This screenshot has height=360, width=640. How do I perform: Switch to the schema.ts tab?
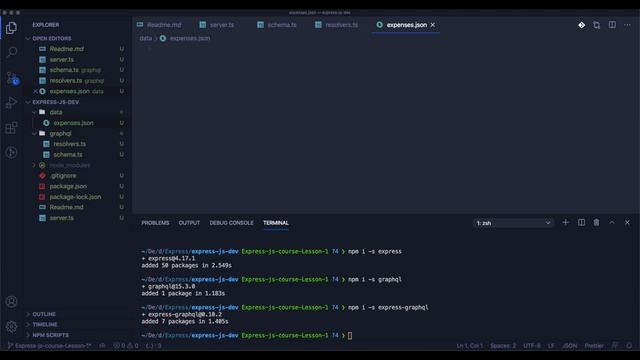click(277, 25)
